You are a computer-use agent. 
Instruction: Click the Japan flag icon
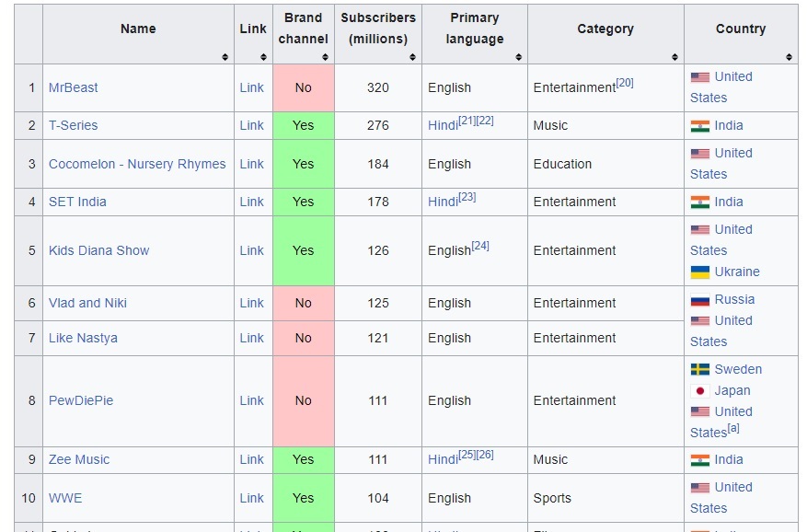click(x=700, y=390)
